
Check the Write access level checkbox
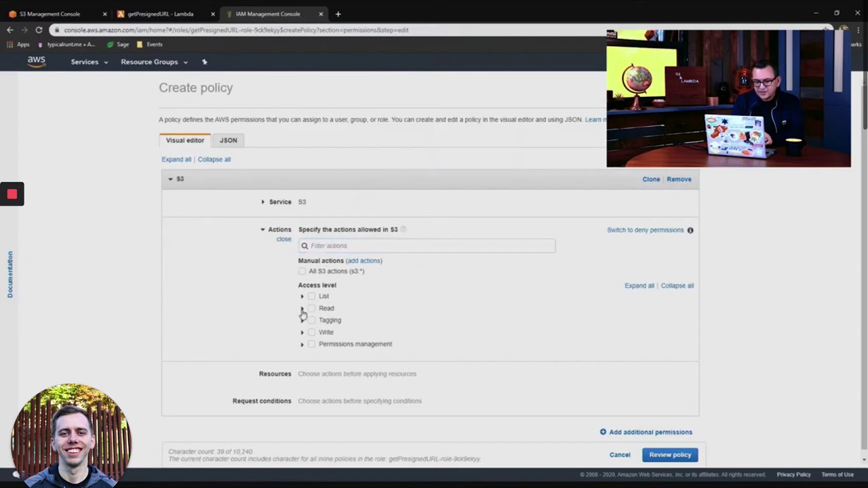tap(312, 332)
